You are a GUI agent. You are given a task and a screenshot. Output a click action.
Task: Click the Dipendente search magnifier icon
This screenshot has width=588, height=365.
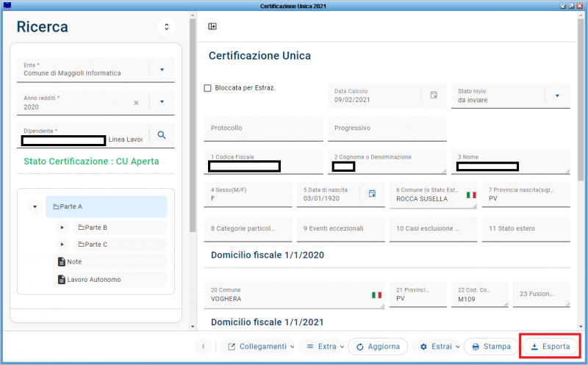click(x=162, y=135)
